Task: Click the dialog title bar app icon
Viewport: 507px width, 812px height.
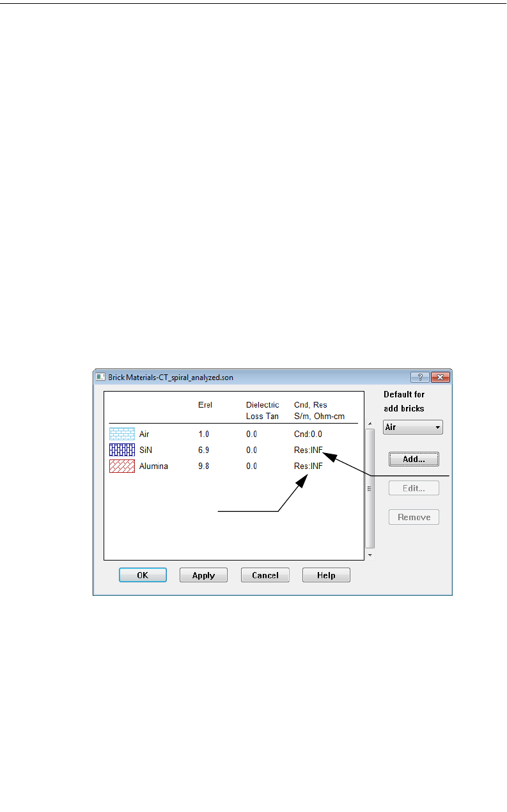Action: [100, 377]
